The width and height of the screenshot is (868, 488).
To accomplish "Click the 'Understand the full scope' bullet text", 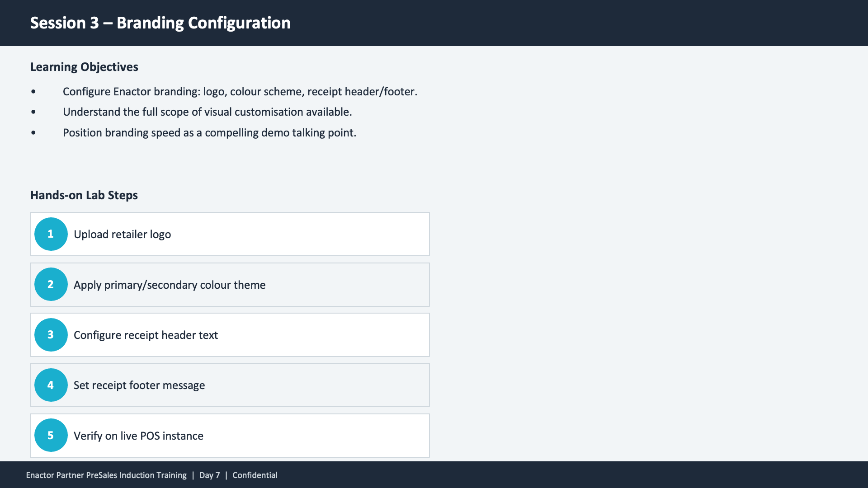I will (x=207, y=112).
